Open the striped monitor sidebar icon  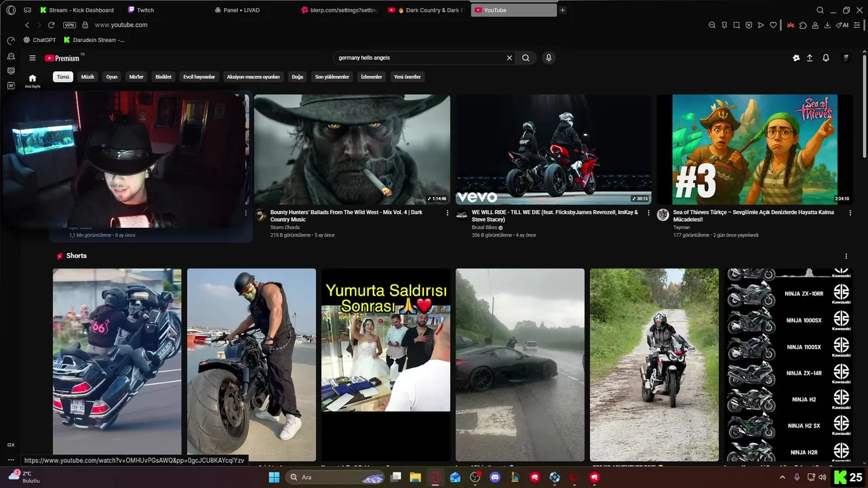tap(11, 70)
